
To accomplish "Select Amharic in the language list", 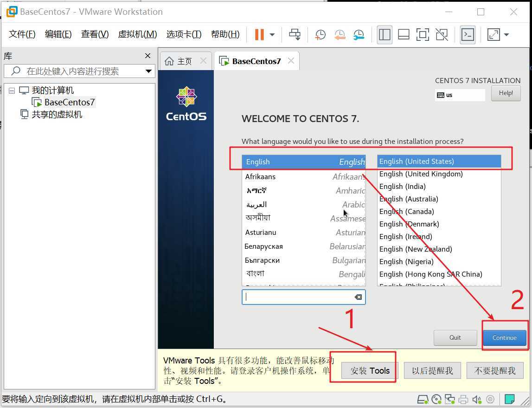I will (304, 191).
